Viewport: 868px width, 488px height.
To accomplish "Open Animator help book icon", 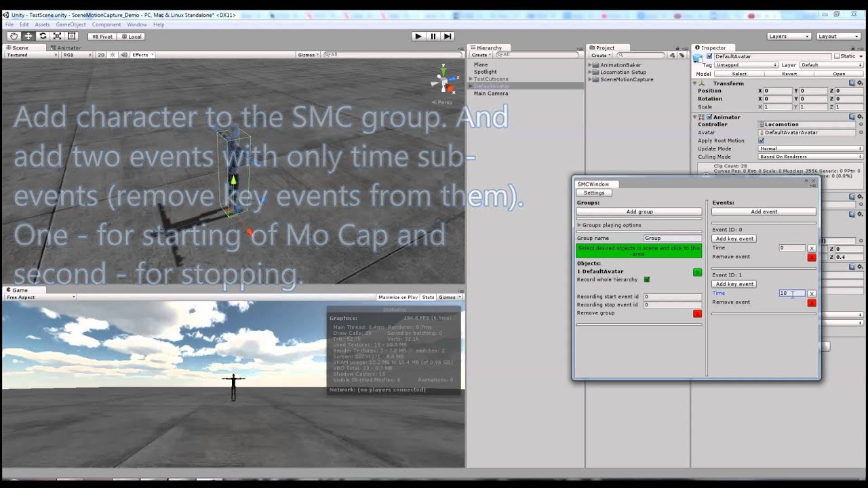I will (x=853, y=117).
